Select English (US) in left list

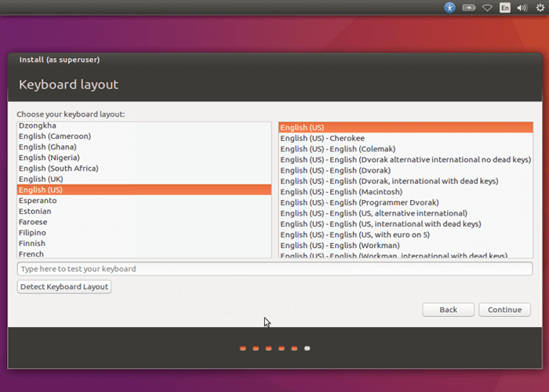(144, 190)
